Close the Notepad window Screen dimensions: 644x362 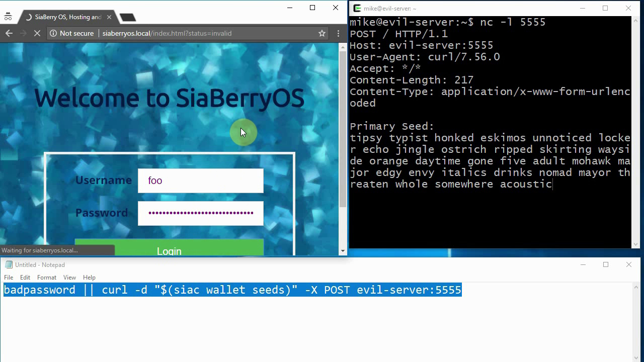pos(629,264)
